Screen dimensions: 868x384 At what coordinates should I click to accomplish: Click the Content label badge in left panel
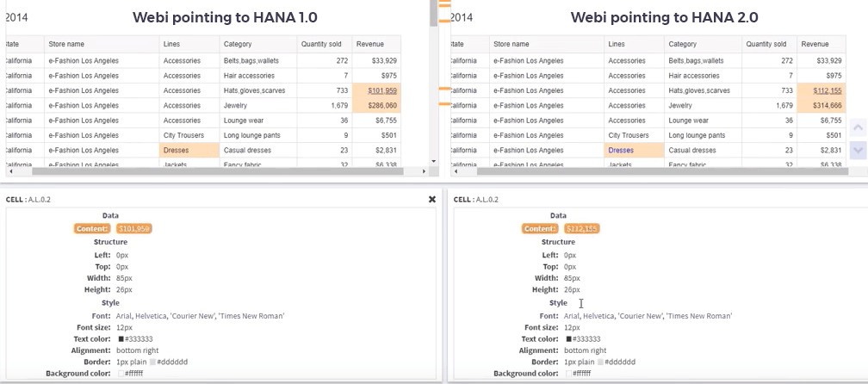(93, 228)
